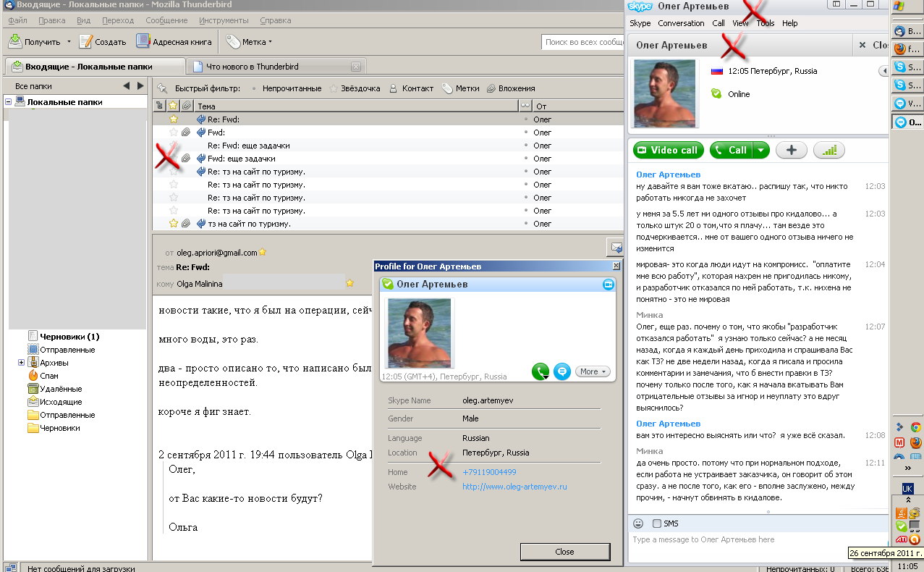
Task: Click the Получить (Get Mail) toolbar icon
Action: tap(15, 41)
